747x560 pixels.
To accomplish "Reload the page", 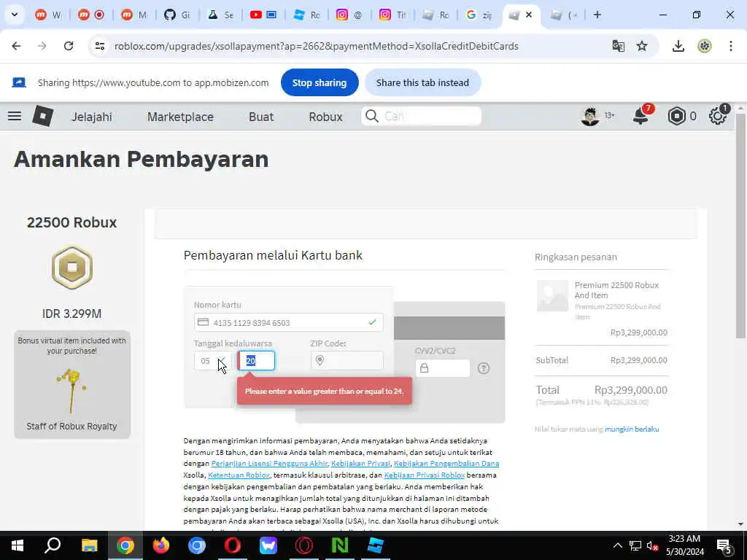I will 69,46.
